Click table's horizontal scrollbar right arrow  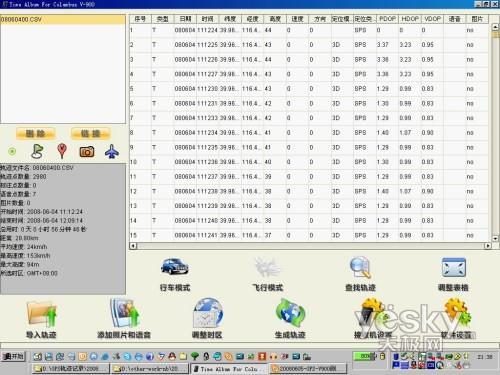488,246
